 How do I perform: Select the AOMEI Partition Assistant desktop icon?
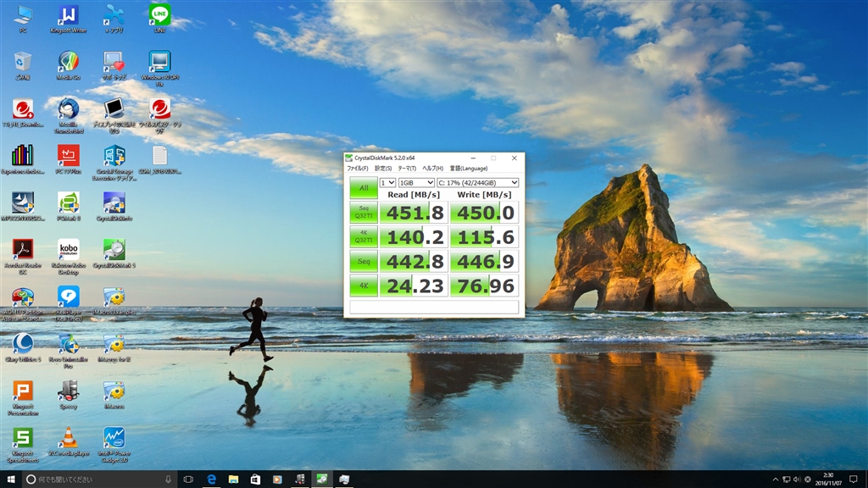[x=23, y=304]
